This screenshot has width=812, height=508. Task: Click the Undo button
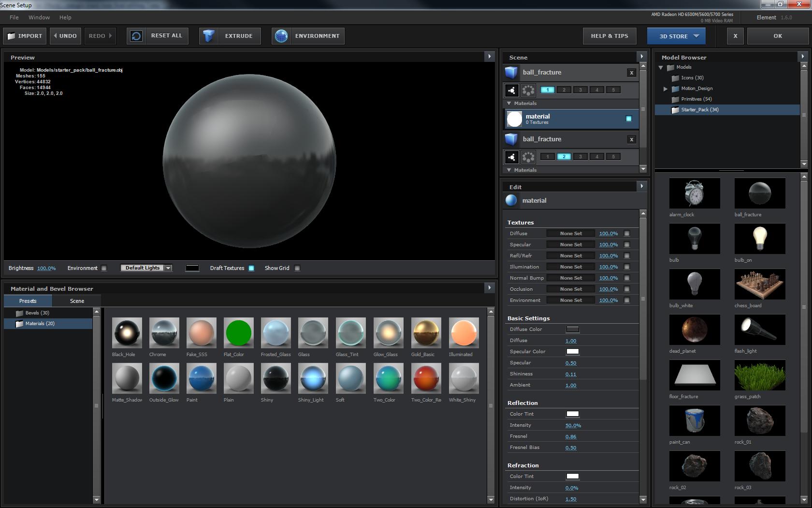65,36
